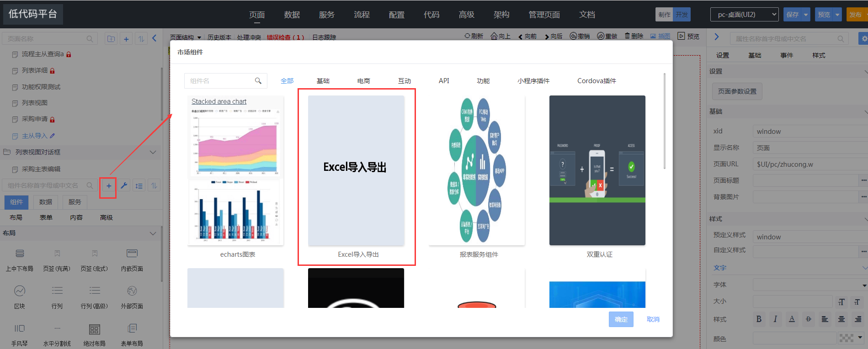Click the 重做 redo toolbar item
The height and width of the screenshot is (349, 868).
click(607, 36)
